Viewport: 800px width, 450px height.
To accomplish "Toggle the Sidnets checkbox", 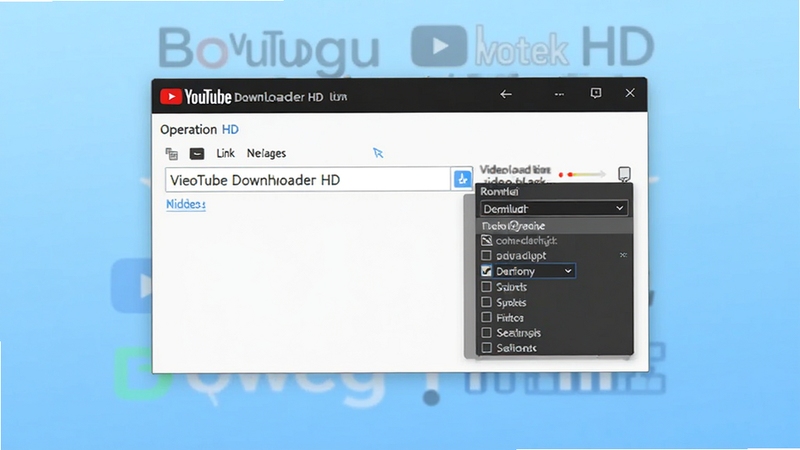I will 486,287.
